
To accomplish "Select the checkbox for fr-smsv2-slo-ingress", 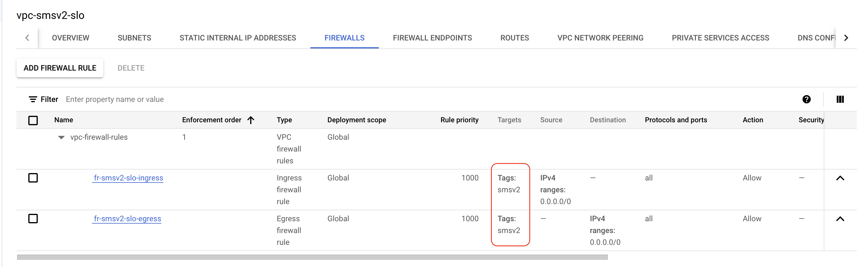I will pyautogui.click(x=33, y=178).
